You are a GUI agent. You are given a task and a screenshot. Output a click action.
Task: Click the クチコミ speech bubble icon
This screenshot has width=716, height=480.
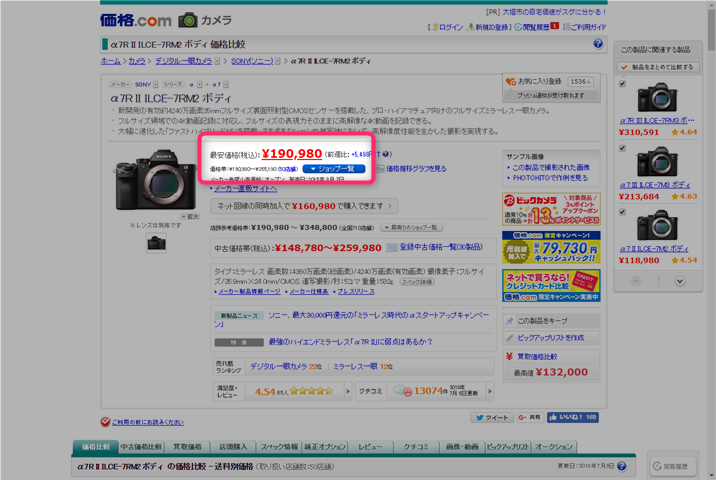[x=403, y=391]
